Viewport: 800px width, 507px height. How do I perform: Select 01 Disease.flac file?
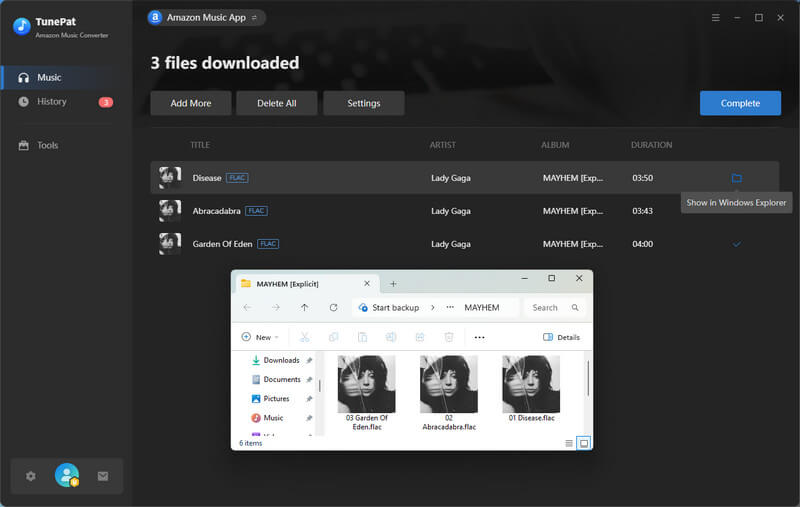pos(531,389)
